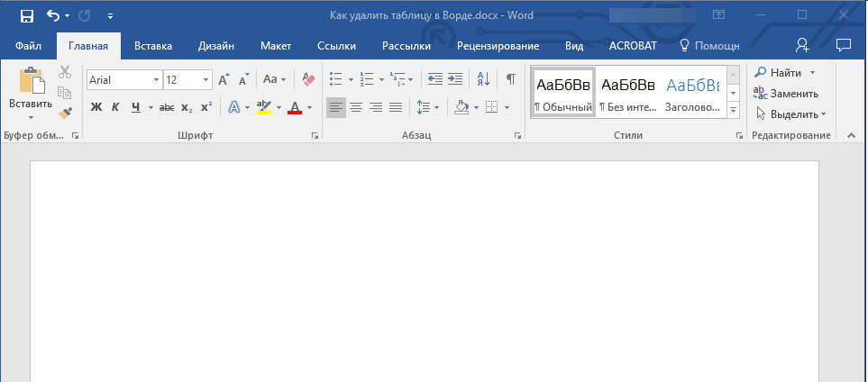
Task: Expand the font size 12 dropdown
Action: coord(206,80)
